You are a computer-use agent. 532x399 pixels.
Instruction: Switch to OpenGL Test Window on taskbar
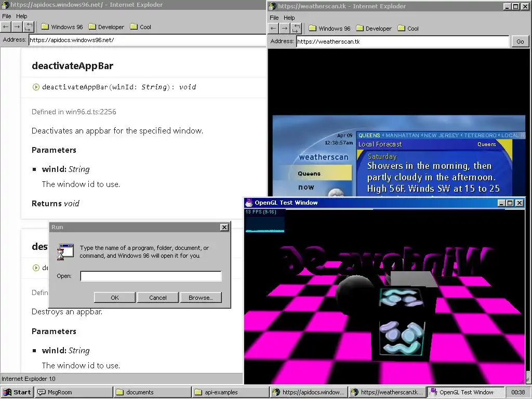(x=466, y=392)
